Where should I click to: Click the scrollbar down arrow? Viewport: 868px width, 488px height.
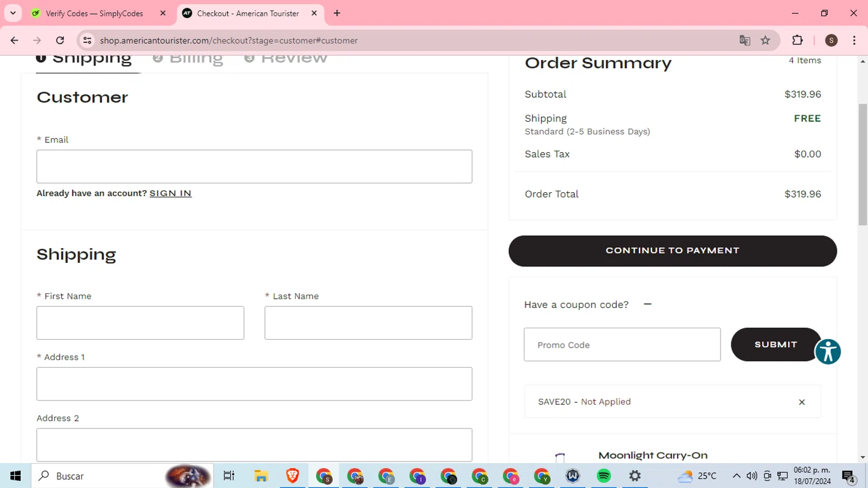click(863, 457)
